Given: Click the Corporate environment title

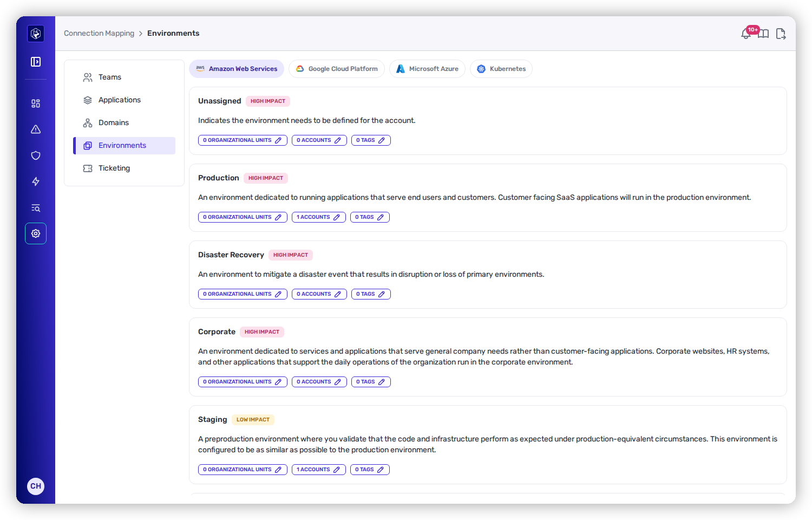Looking at the screenshot, I should [x=217, y=332].
